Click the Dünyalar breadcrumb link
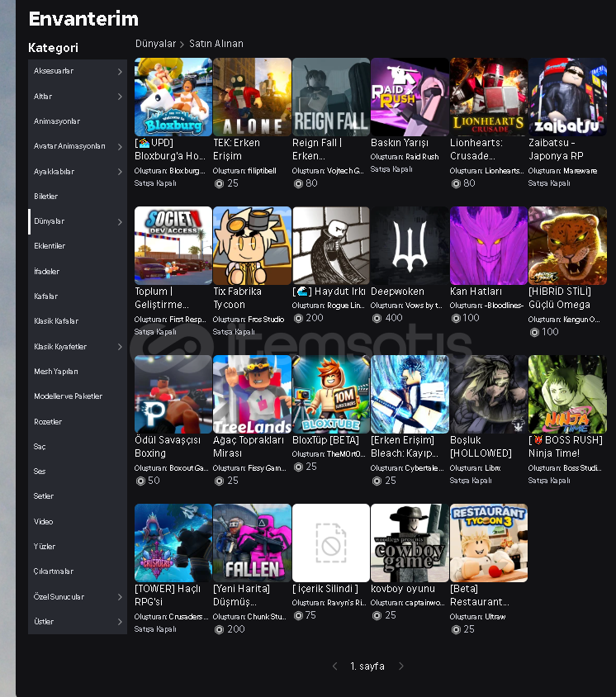 coord(155,44)
